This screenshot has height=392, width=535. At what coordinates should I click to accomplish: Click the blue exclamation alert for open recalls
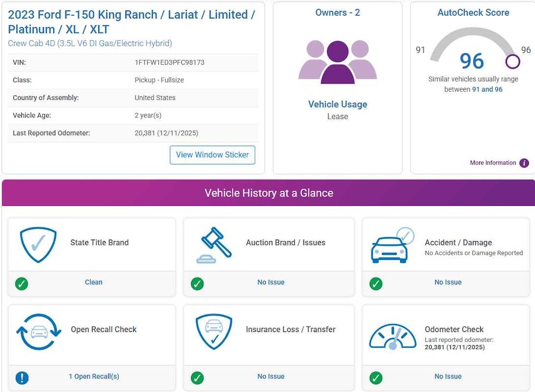coord(22,377)
